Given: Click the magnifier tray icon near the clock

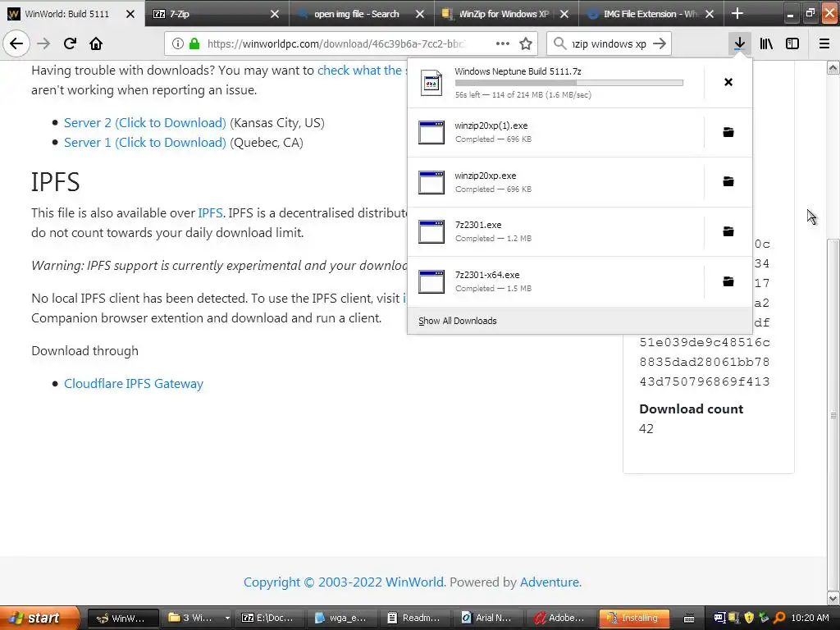Looking at the screenshot, I should [779, 618].
